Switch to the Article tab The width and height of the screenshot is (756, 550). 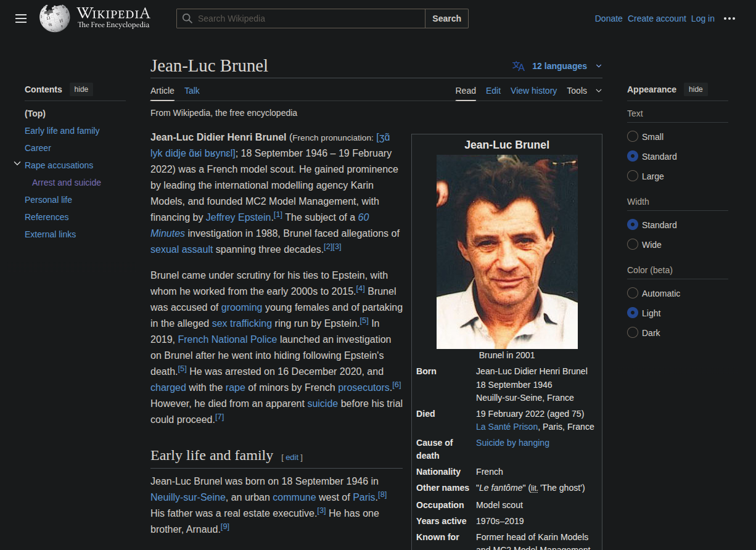click(162, 91)
